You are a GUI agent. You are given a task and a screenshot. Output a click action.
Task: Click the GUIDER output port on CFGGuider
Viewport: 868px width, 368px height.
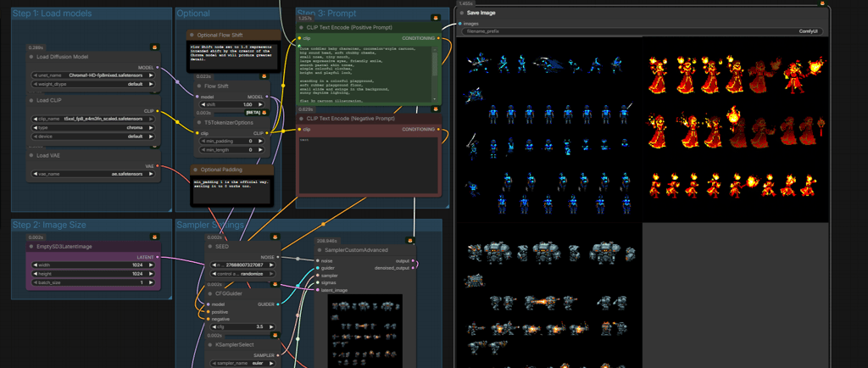tap(278, 304)
